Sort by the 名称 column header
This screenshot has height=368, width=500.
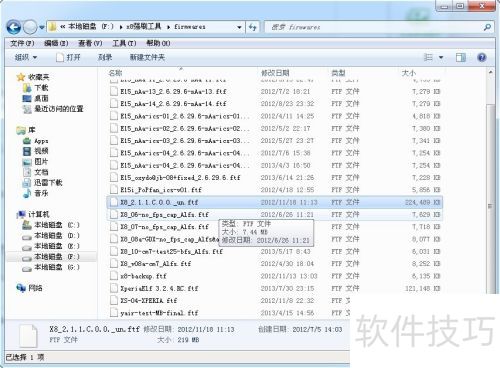(115, 73)
